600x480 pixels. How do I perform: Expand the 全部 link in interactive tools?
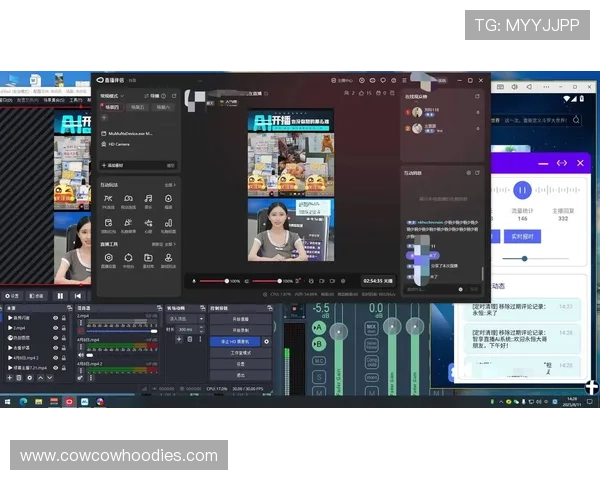pyautogui.click(x=170, y=185)
